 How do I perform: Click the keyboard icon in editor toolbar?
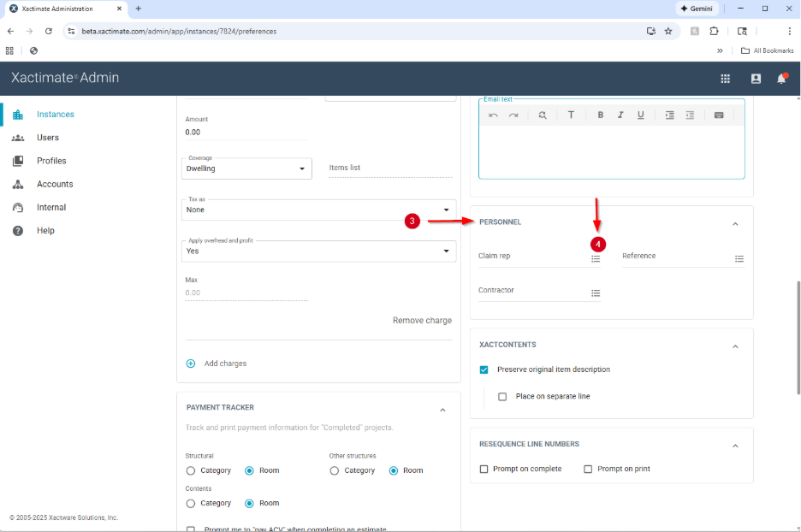pyautogui.click(x=719, y=115)
